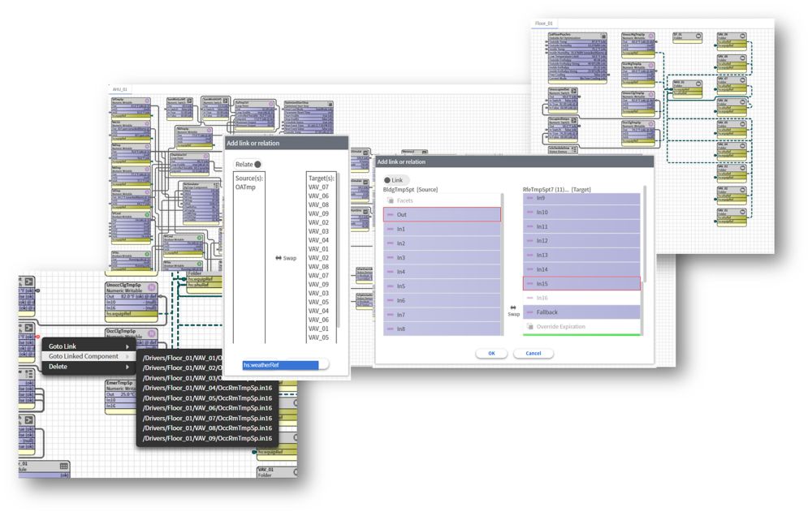Select the In7 source slot
Viewport: 812px width, 516px height.
[x=443, y=315]
